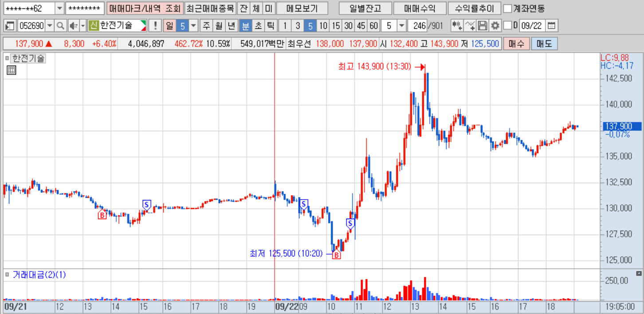
Task: Click the S sell marker near 15:00 on 09/21
Action: [146, 204]
